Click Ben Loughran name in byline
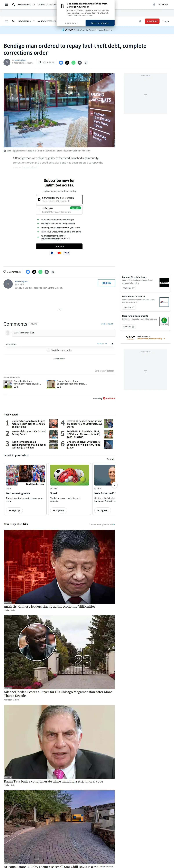This screenshot has height=868, width=174. point(20,60)
